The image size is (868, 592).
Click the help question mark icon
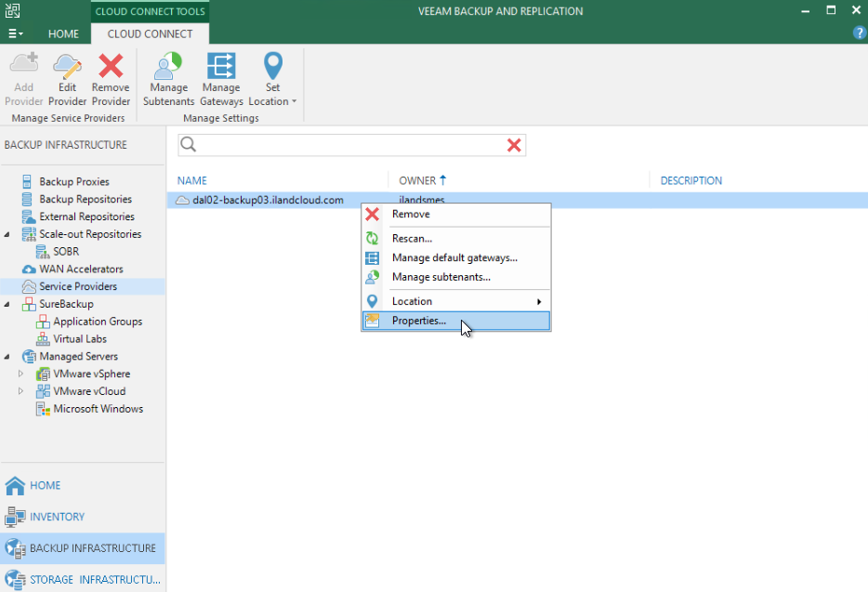[x=859, y=33]
